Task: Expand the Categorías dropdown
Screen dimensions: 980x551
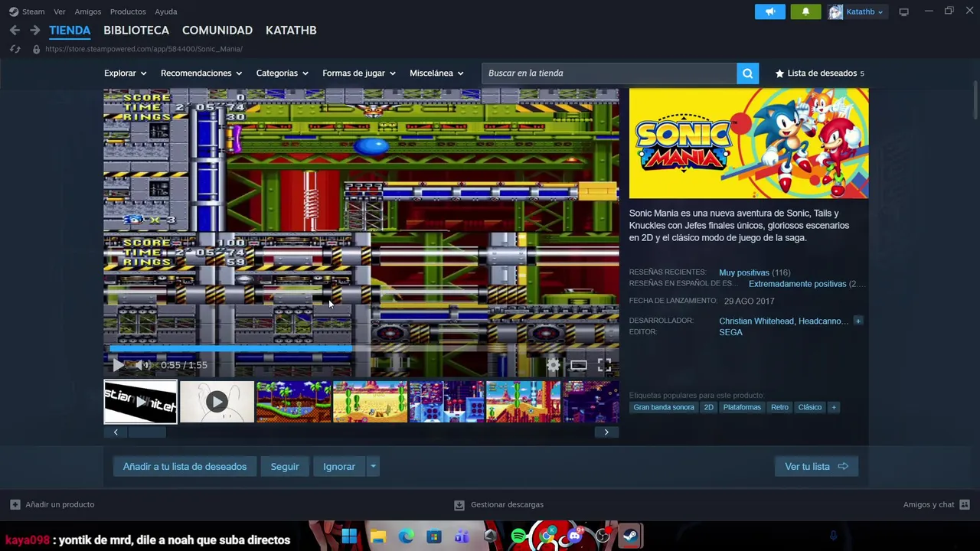Action: pyautogui.click(x=282, y=73)
